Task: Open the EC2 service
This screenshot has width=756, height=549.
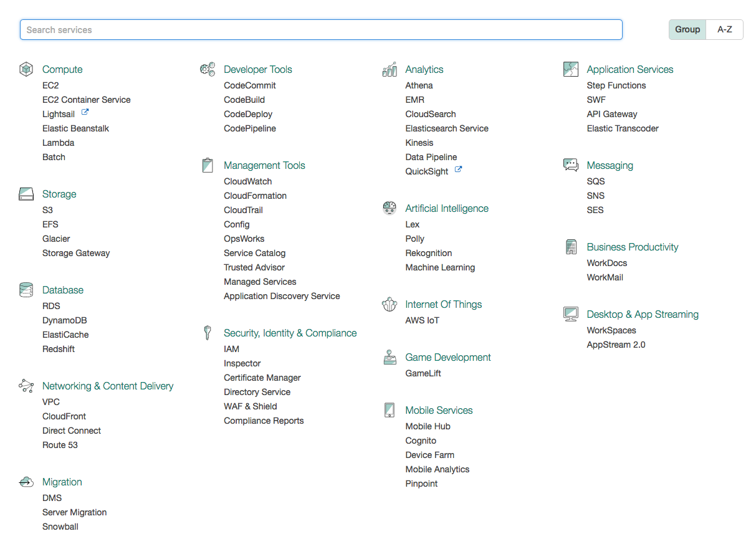Action: pos(50,85)
